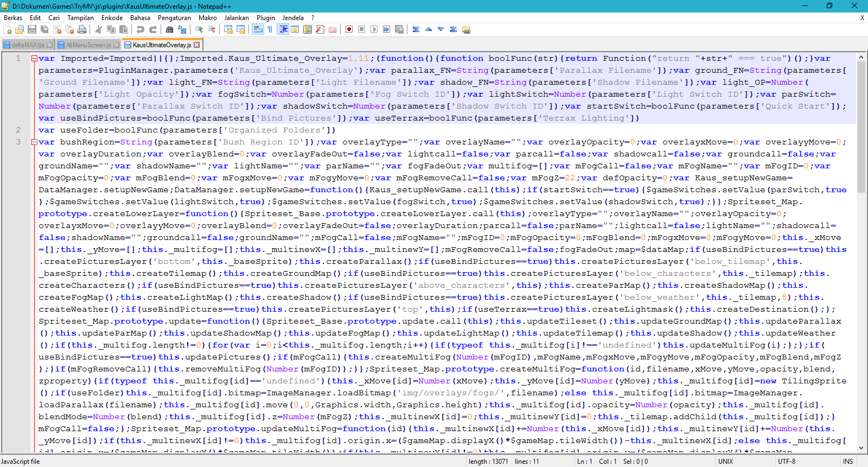This screenshot has height=467, width=868.
Task: Collapse the fold marker on line 3
Action: coord(34,142)
